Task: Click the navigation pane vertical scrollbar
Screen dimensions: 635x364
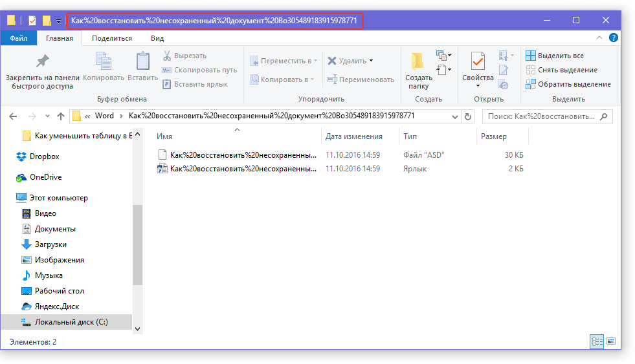Action: [137, 246]
